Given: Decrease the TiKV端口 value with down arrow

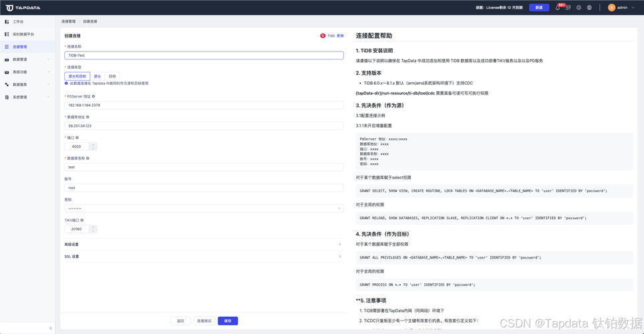Looking at the screenshot, I should [x=94, y=231].
